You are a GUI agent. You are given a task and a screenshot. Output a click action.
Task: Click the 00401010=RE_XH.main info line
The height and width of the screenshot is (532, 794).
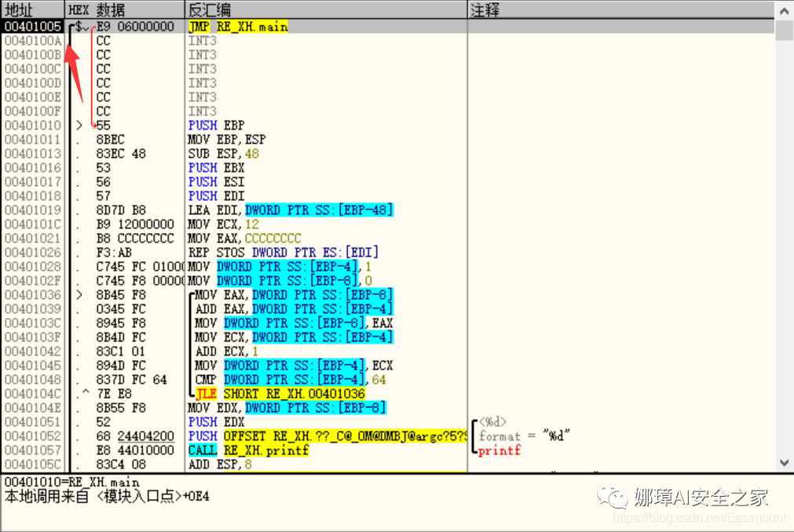click(72, 482)
